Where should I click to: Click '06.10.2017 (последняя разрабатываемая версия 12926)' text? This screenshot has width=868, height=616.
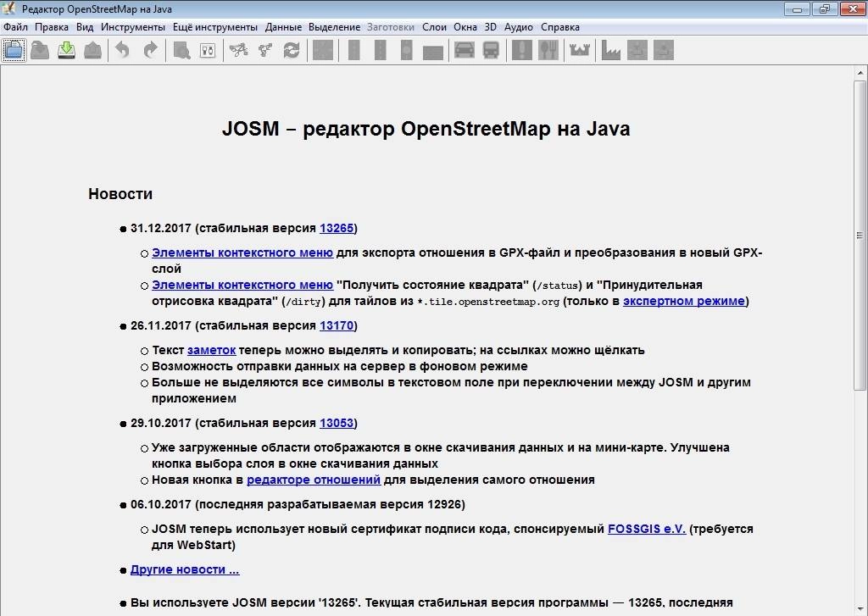tap(298, 504)
